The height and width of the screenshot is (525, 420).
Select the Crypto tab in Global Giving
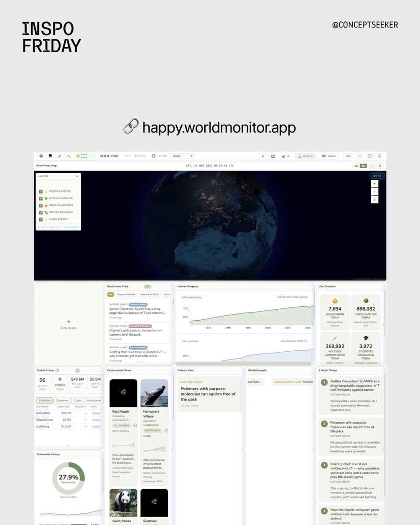[x=77, y=400]
